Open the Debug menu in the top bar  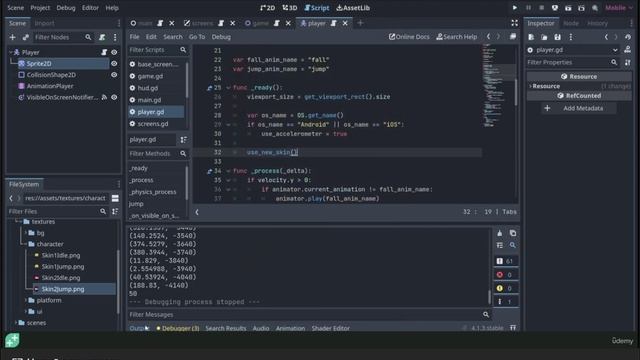coord(66,8)
